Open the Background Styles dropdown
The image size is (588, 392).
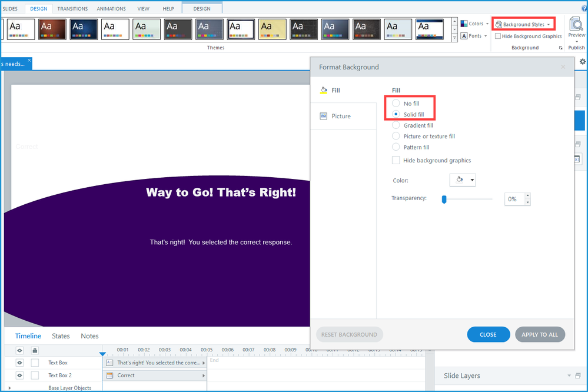click(523, 24)
